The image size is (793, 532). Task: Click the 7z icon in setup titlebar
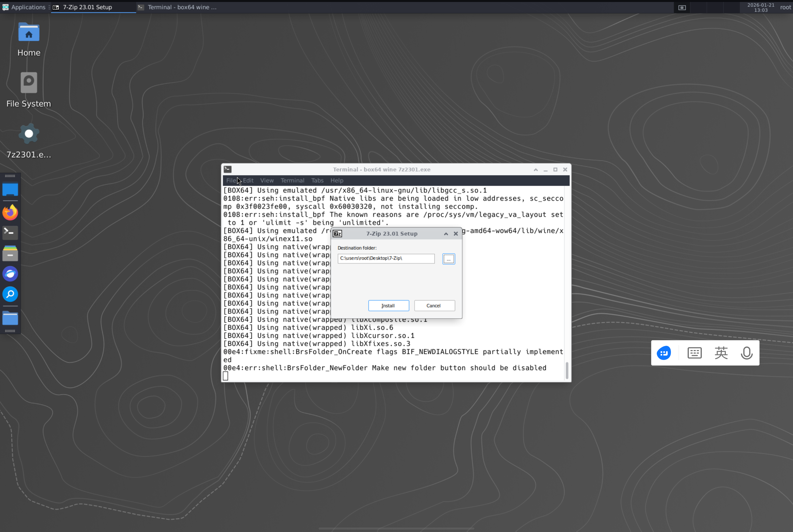337,234
